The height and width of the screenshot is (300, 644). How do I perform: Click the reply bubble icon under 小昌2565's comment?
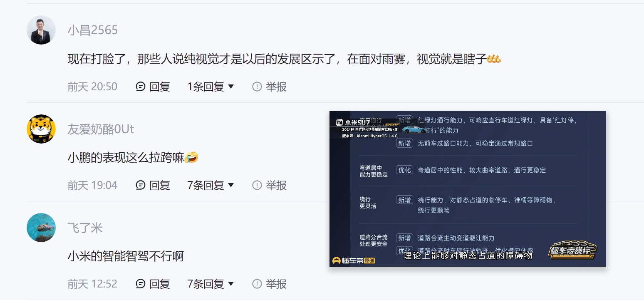(x=141, y=87)
